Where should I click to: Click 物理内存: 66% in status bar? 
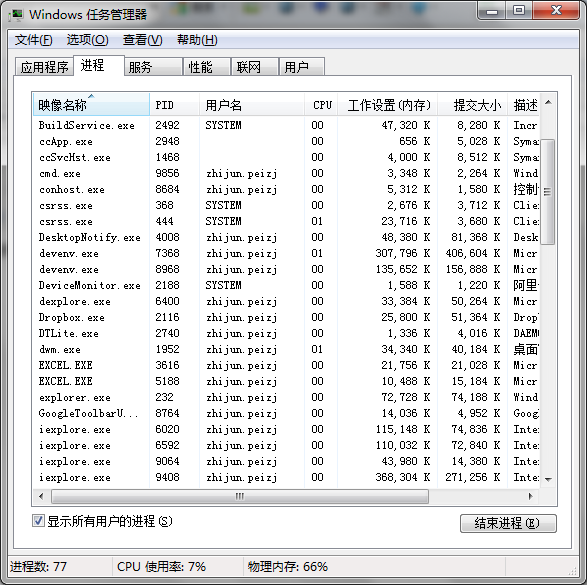(288, 566)
